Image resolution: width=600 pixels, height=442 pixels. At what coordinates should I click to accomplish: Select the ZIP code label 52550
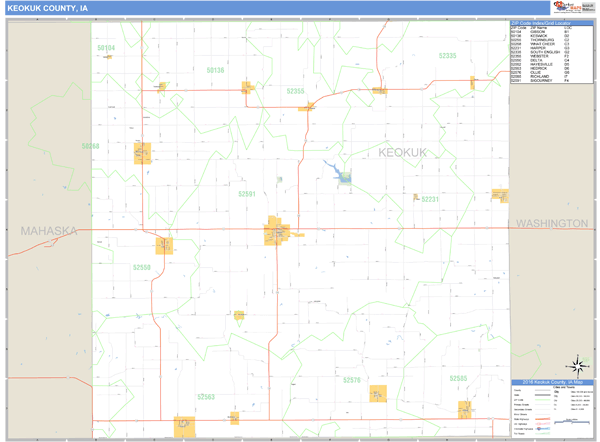click(142, 267)
